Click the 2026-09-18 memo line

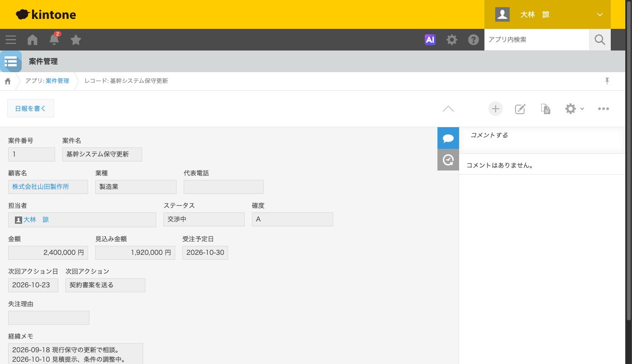click(65, 350)
